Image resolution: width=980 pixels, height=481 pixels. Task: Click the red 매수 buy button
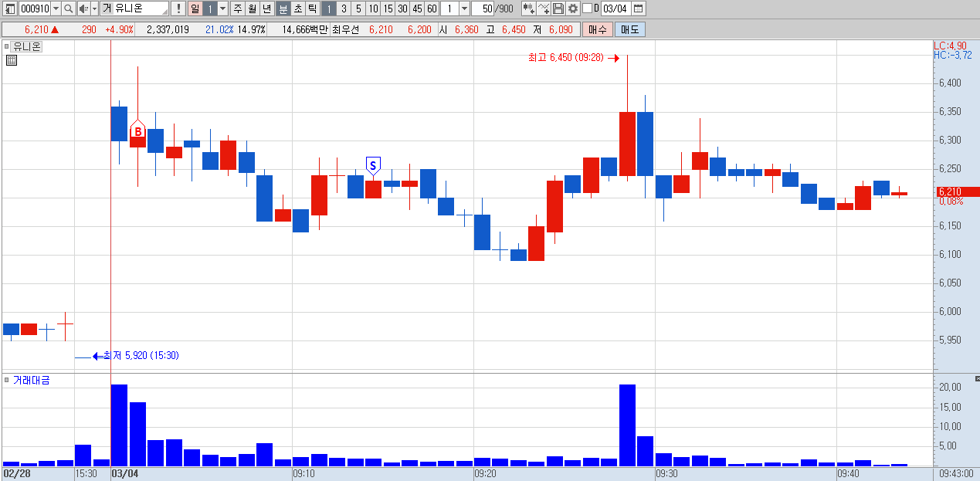tap(597, 29)
